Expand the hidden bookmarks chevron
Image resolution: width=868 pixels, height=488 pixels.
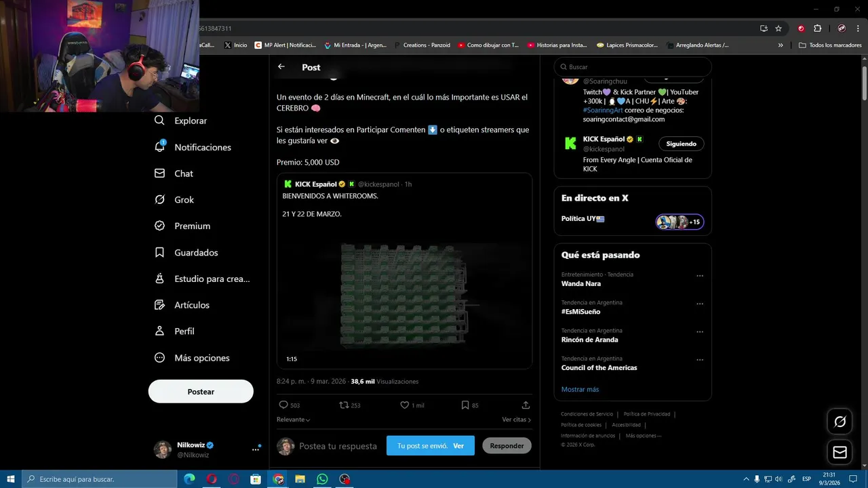click(x=781, y=45)
